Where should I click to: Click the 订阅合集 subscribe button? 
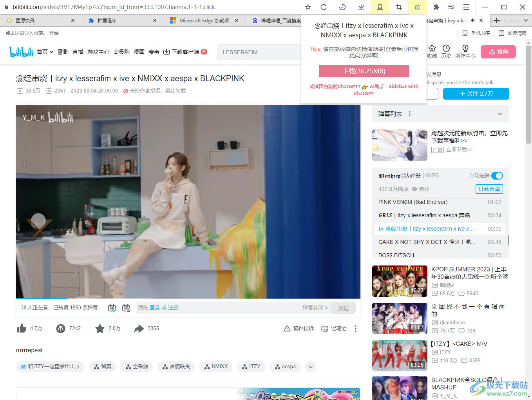tap(489, 189)
